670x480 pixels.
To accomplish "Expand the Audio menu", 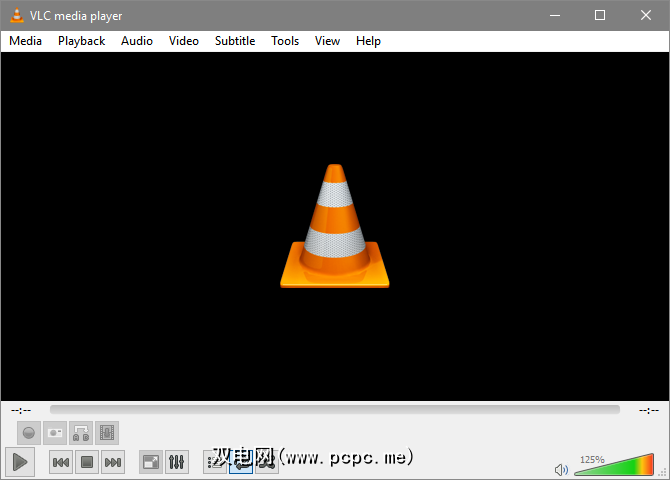I will click(137, 41).
